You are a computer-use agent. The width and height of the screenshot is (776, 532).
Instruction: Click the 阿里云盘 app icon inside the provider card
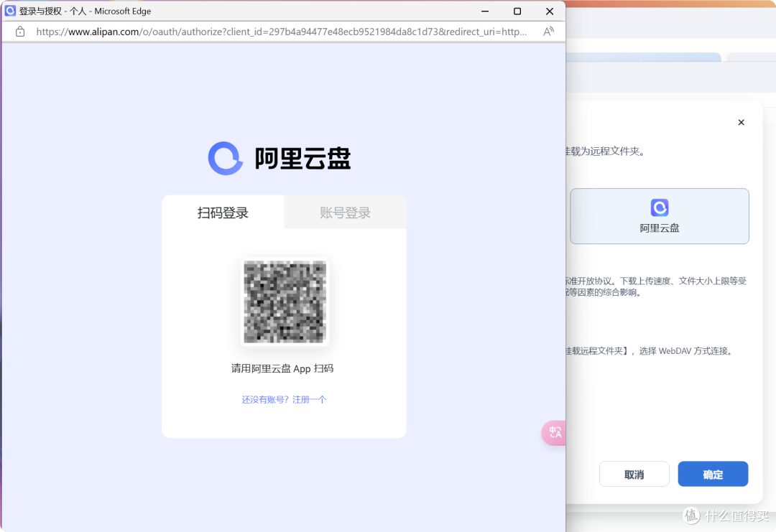pos(659,207)
